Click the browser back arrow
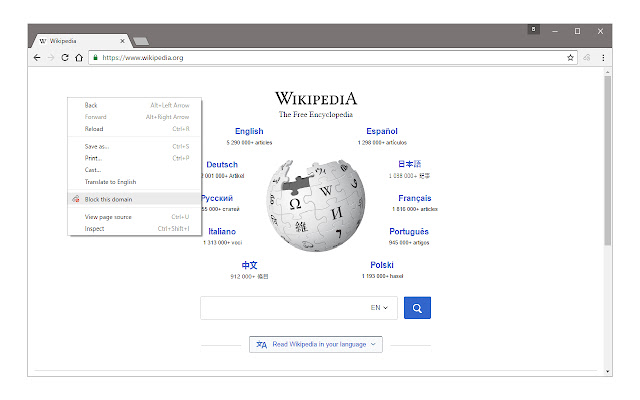The height and width of the screenshot is (400, 640). [37, 58]
